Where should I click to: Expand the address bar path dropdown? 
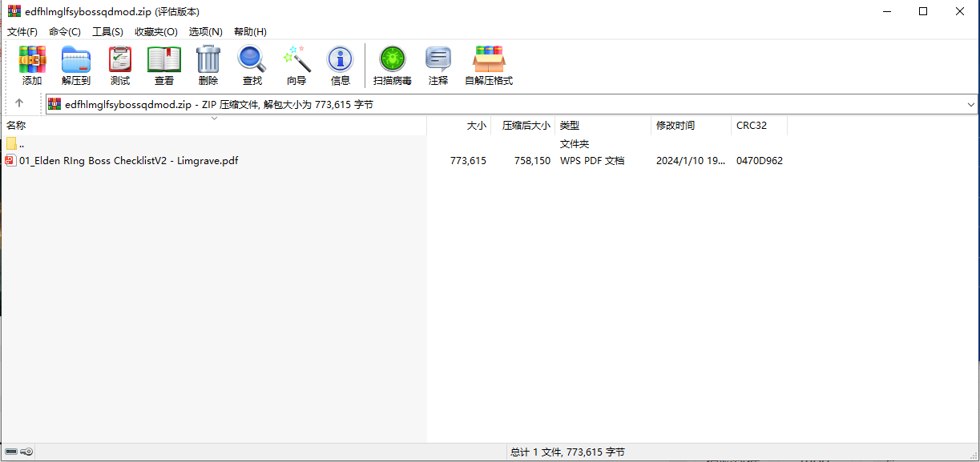970,104
